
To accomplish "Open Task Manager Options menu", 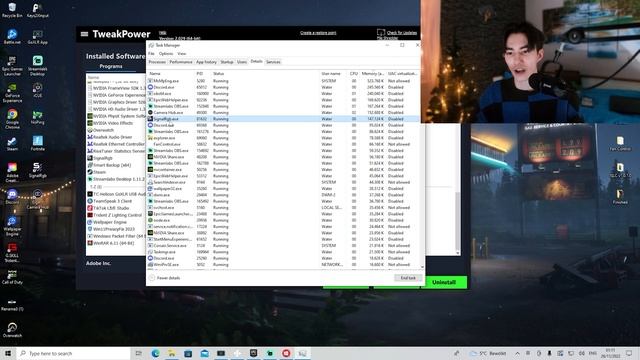I will (166, 53).
